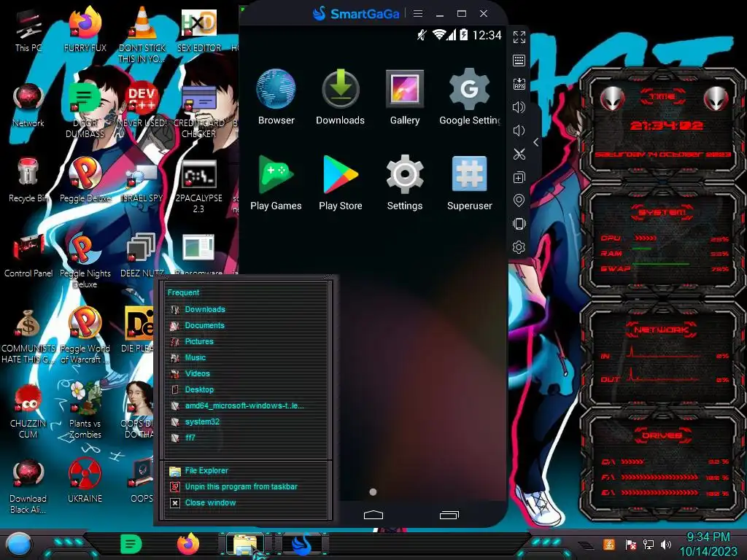Launch the Superuser app
The image size is (747, 560).
[470, 182]
